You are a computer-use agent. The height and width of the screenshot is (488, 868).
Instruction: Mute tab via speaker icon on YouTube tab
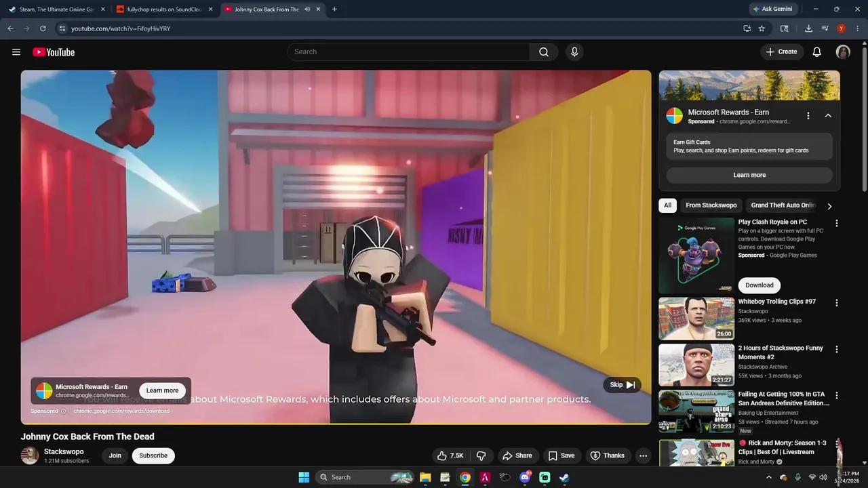307,9
